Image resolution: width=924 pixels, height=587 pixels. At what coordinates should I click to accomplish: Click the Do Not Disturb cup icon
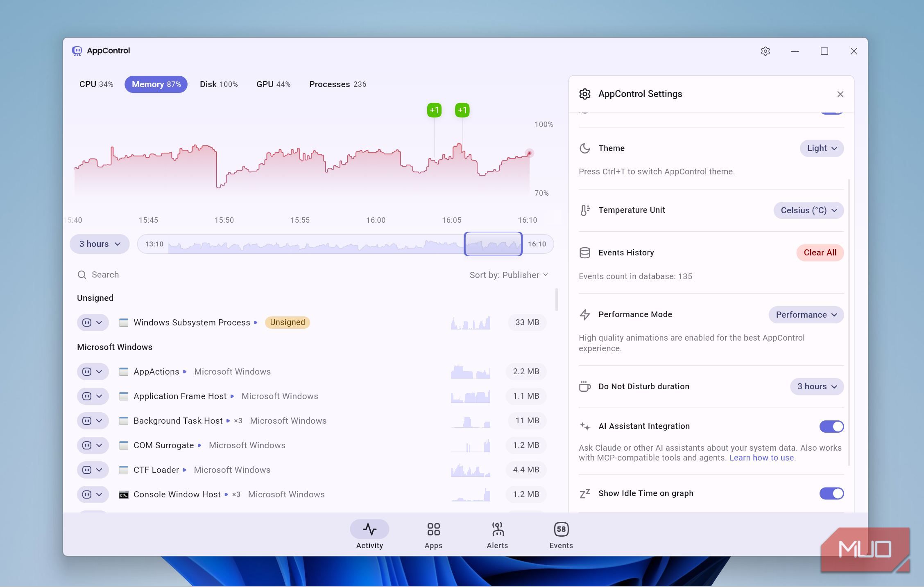tap(585, 386)
